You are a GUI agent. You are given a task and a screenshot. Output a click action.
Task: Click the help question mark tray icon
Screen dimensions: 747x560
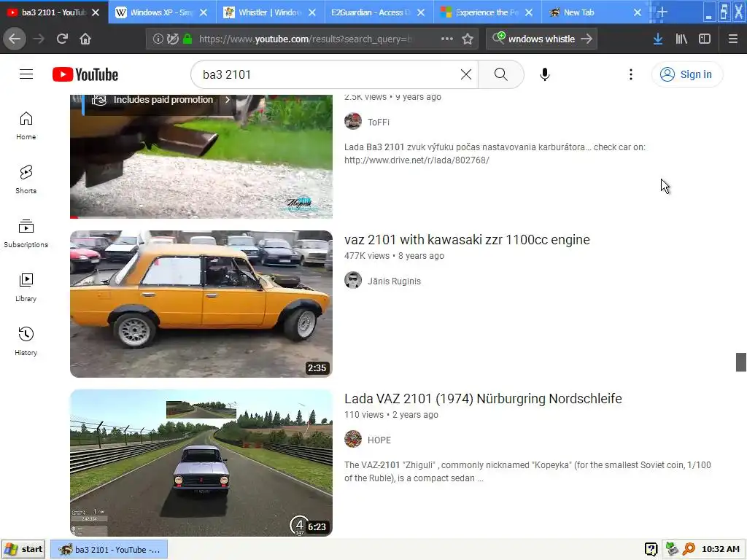coord(651,549)
